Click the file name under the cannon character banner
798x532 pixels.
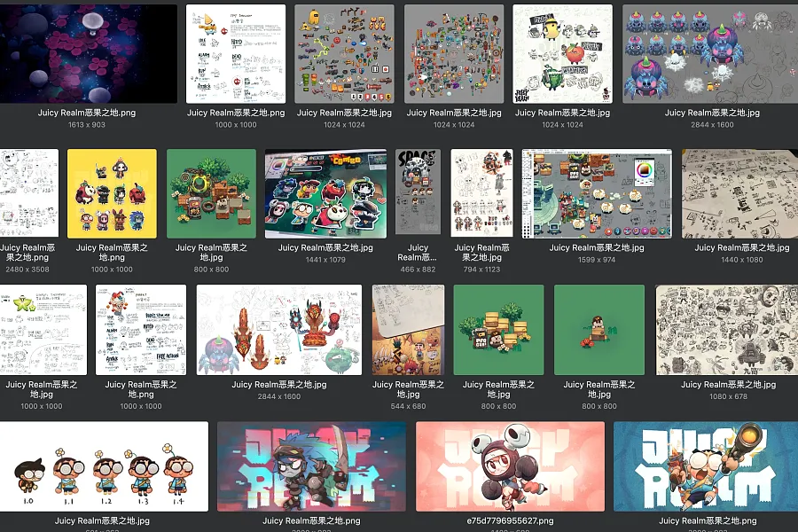pyautogui.click(x=708, y=520)
